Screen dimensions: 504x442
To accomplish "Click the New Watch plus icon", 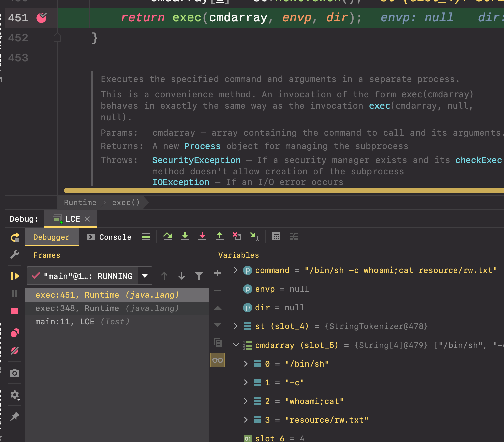I will [x=218, y=273].
